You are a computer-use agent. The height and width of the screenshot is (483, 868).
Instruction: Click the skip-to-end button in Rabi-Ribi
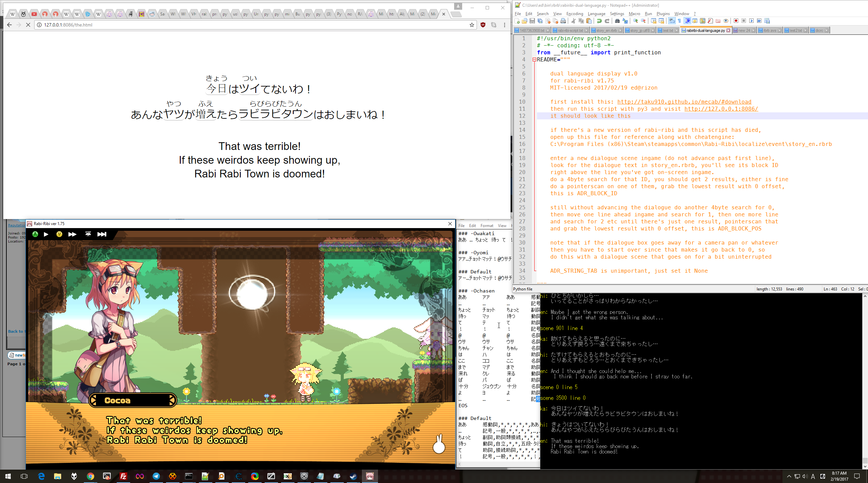102,234
